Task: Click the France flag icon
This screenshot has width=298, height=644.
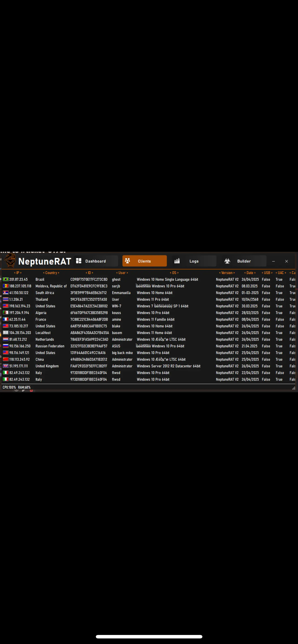Action: (6, 319)
